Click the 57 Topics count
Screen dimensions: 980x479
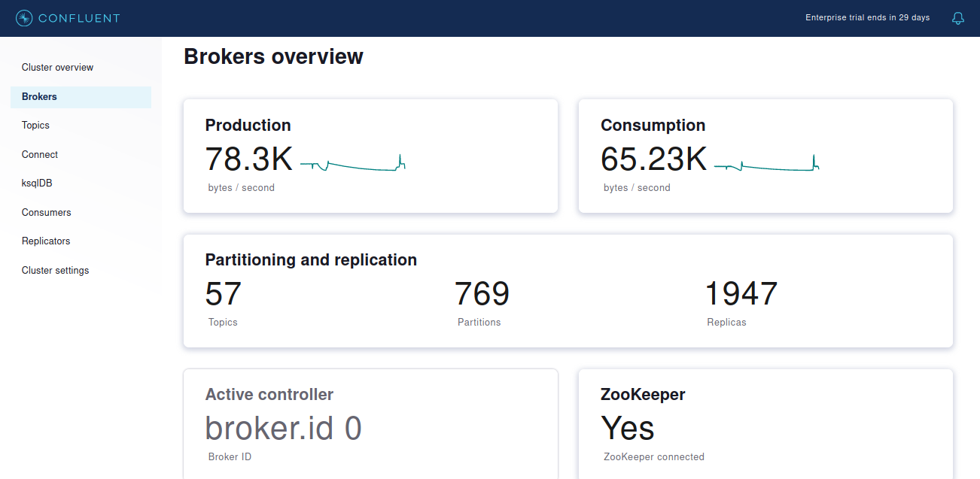pos(224,295)
